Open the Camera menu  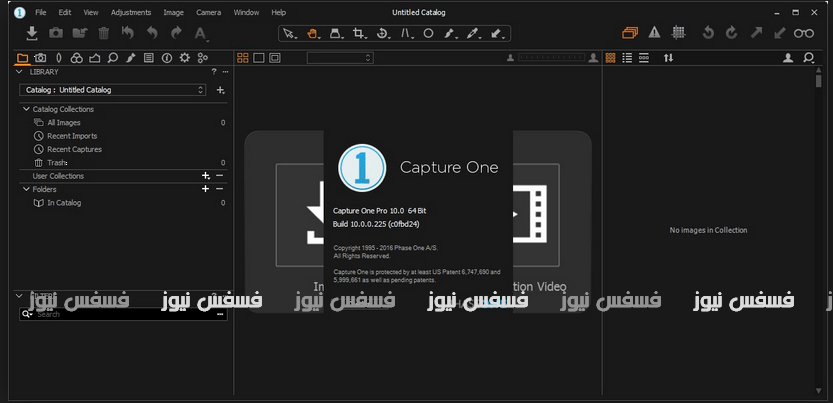pos(208,12)
